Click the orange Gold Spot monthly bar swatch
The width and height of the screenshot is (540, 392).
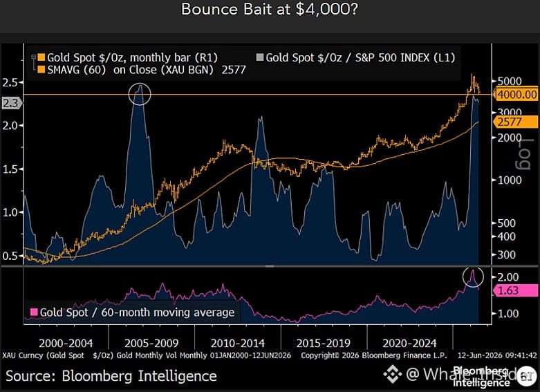tap(41, 57)
